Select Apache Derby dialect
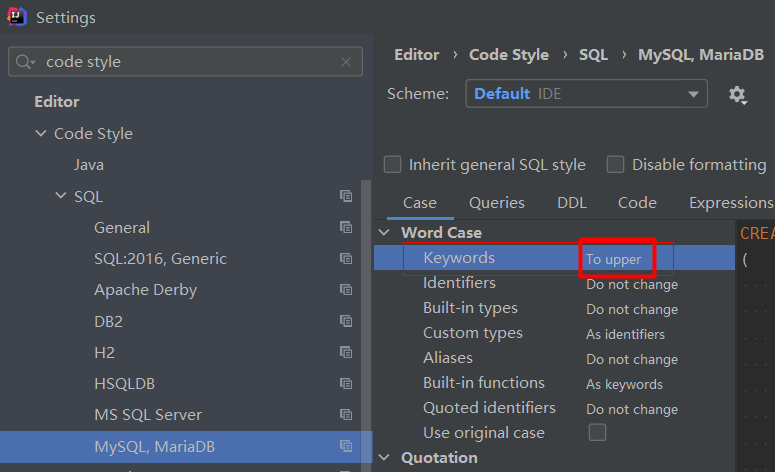This screenshot has height=472, width=775. point(145,290)
